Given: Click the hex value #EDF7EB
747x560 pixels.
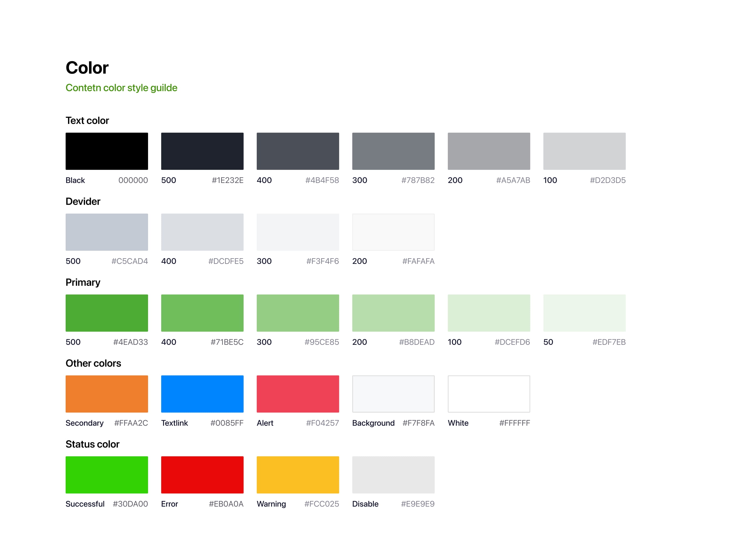Looking at the screenshot, I should point(609,342).
